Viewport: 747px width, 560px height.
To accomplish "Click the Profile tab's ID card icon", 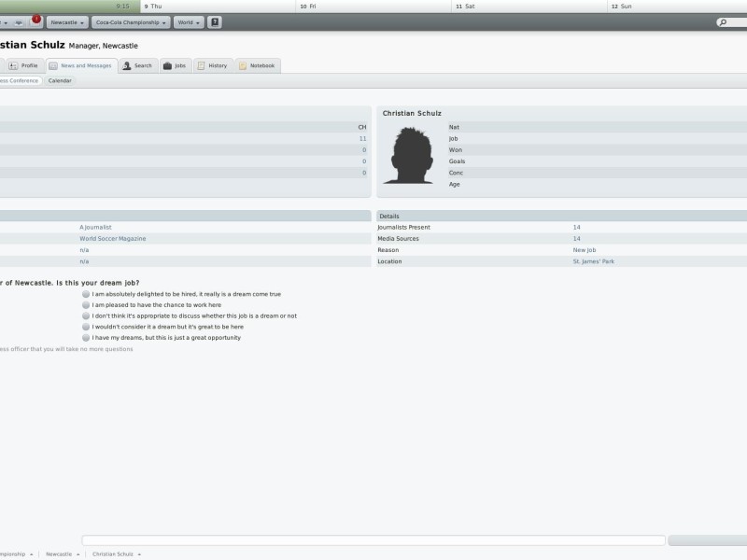I will [x=14, y=65].
